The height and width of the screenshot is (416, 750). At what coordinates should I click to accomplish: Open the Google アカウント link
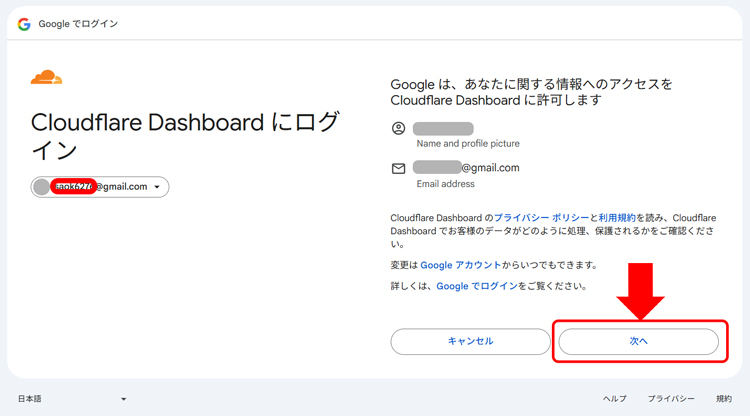coord(461,265)
